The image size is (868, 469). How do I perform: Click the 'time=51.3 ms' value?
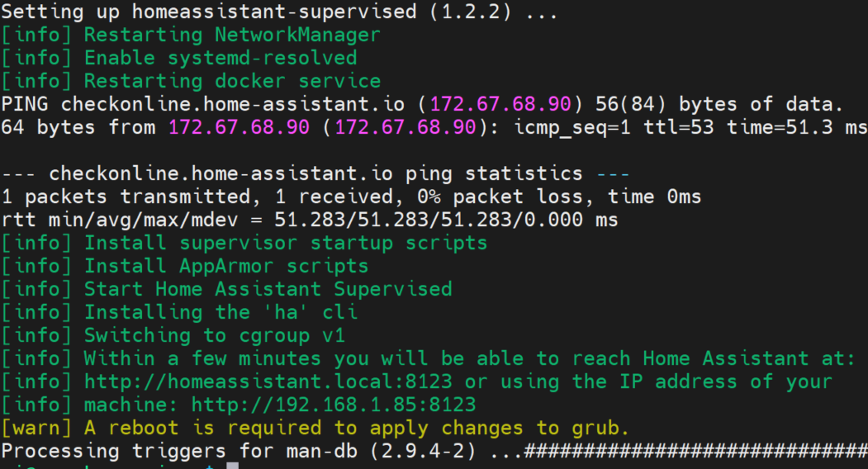[797, 127]
